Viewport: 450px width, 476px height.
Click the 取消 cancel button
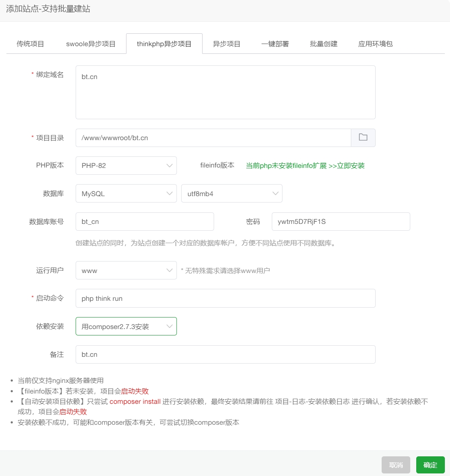396,465
